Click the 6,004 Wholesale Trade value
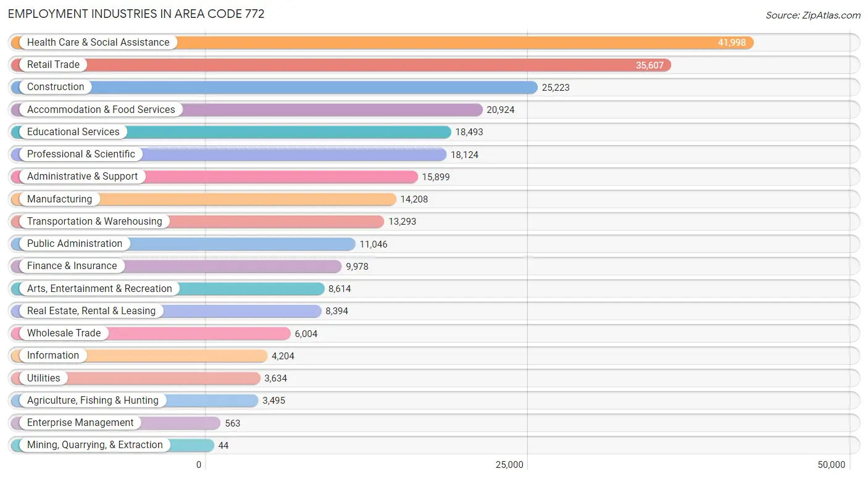 tap(306, 333)
